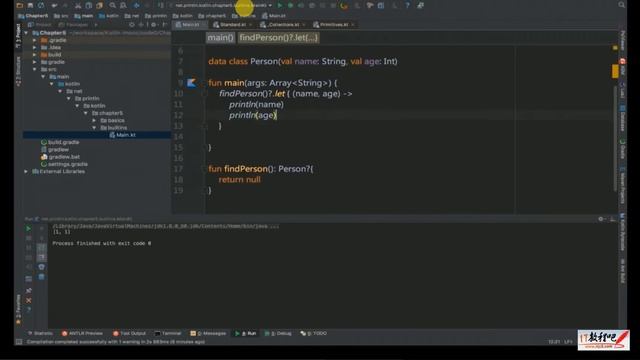Viewport: 640px width, 360px height.
Task: Click line 10 fold marker in gutter
Action: coord(204,94)
